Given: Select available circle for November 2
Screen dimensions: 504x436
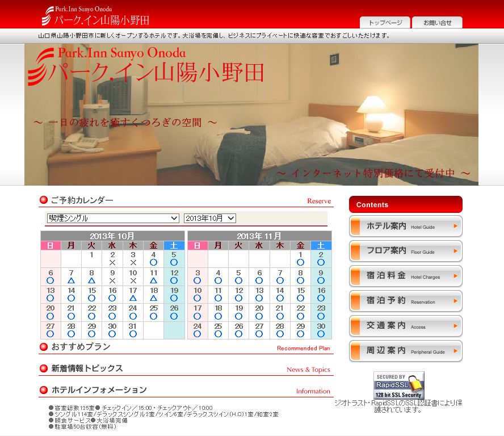Looking at the screenshot, I should point(321,262).
